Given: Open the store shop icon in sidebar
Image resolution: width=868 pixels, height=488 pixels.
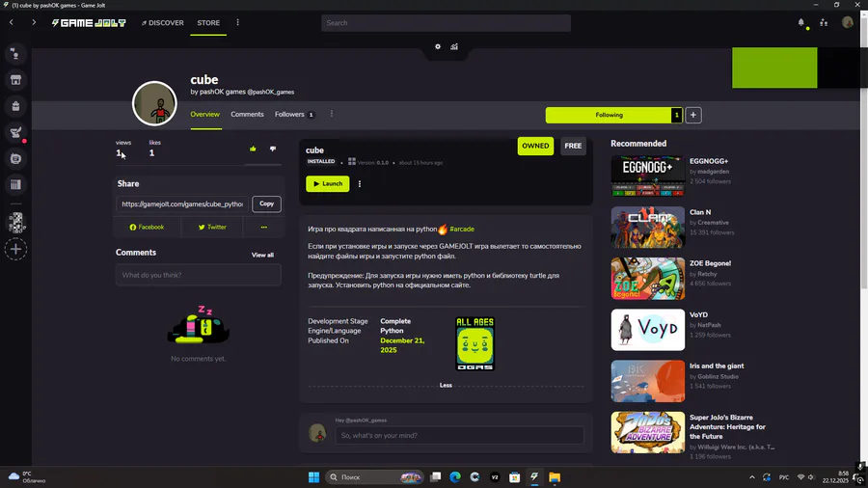Looking at the screenshot, I should point(15,80).
